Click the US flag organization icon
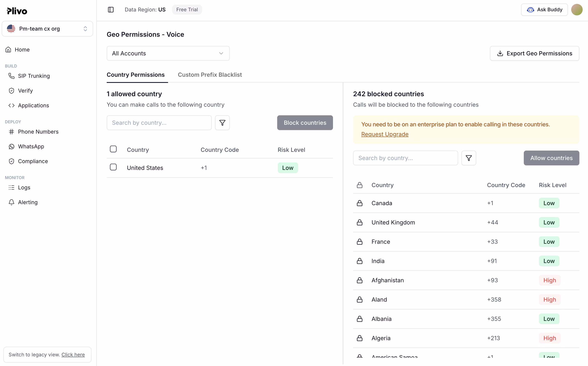Image resolution: width=588 pixels, height=366 pixels. click(x=11, y=29)
